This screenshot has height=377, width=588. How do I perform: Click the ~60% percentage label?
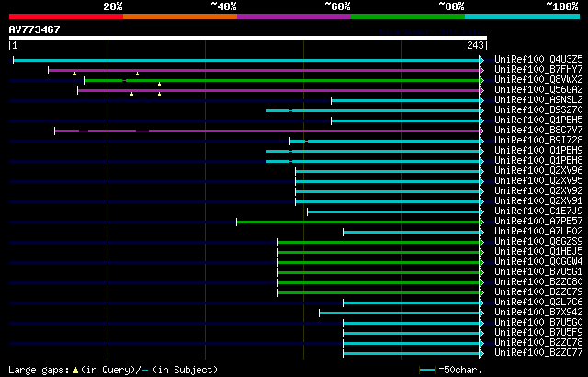pos(337,6)
